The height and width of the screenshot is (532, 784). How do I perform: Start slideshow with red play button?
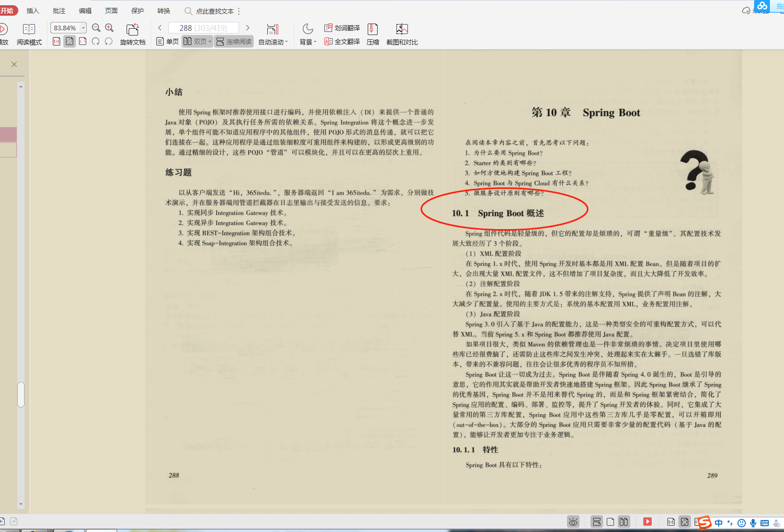[647, 522]
